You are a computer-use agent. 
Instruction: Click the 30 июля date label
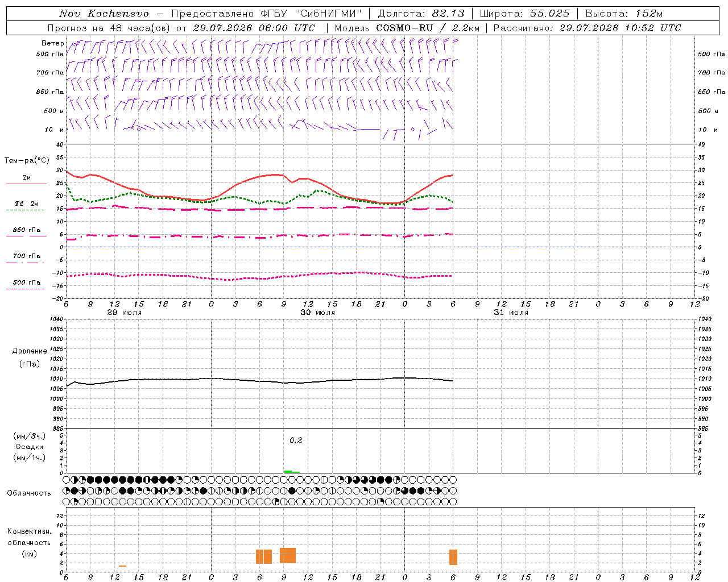tap(318, 313)
